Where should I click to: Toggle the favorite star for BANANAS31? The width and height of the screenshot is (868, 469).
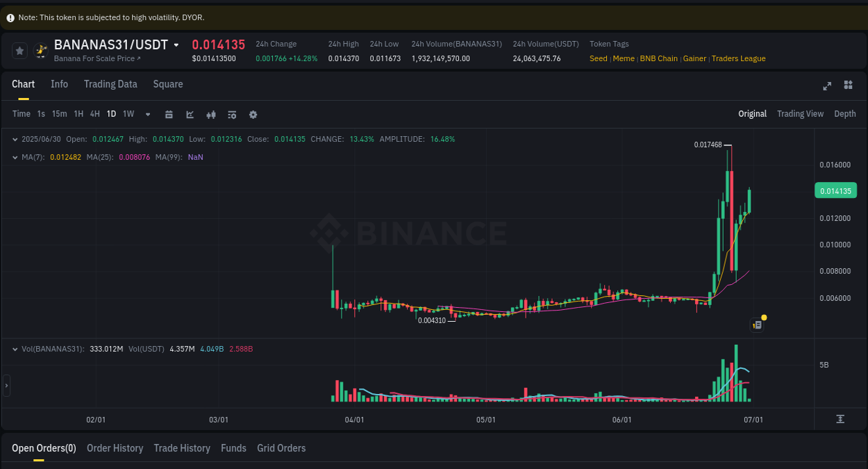click(x=19, y=50)
